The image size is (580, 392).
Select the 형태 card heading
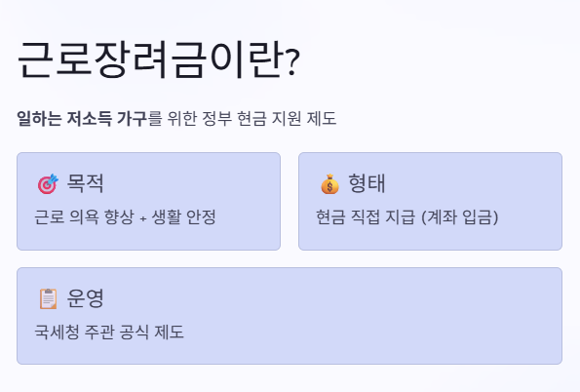[367, 183]
